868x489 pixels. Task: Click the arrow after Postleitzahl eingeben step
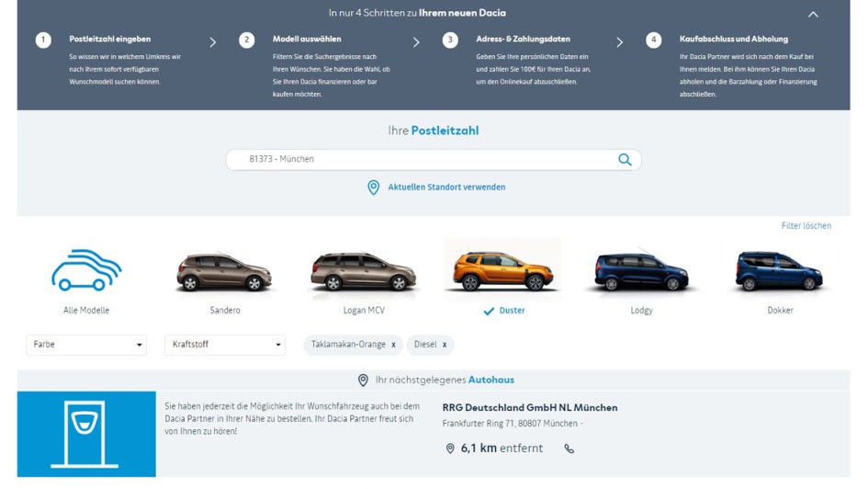(x=213, y=42)
